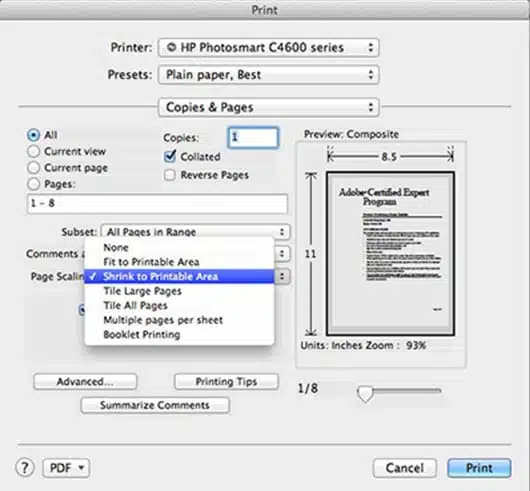
Task: Click the Printing Tips button
Action: 226,382
